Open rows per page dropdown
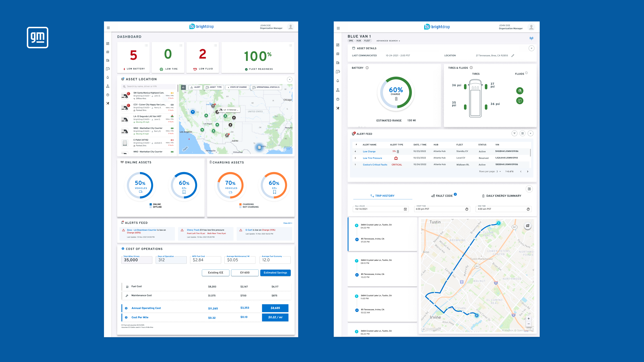 pos(498,171)
